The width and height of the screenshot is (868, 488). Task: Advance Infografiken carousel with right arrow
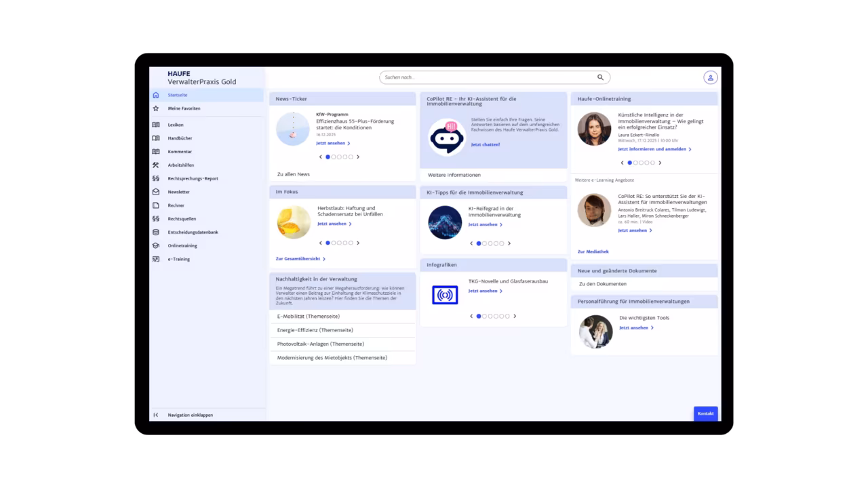tap(515, 316)
